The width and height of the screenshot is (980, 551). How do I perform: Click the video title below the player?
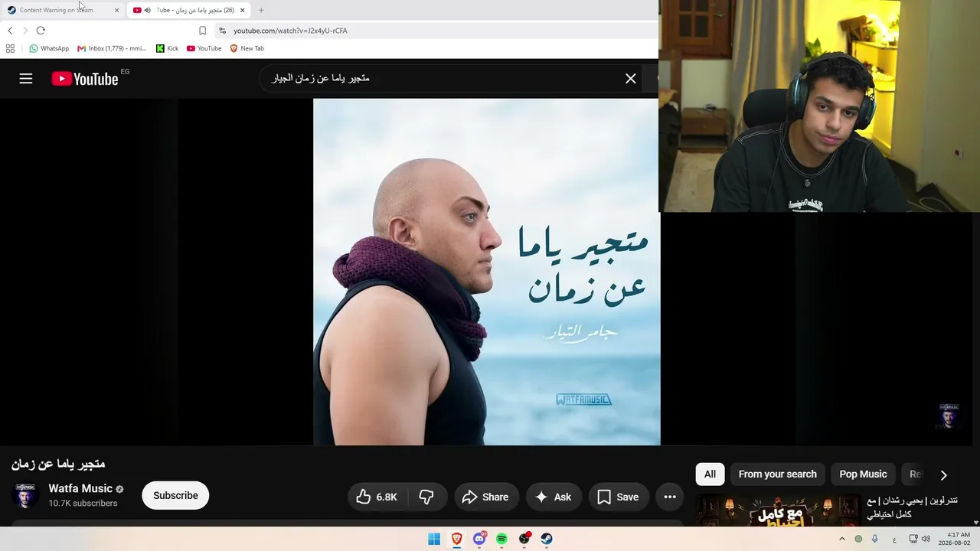coord(58,464)
